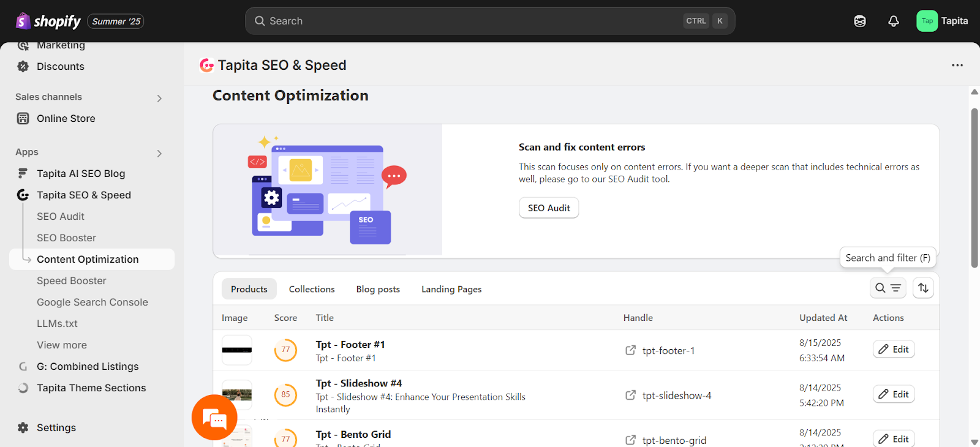980x447 pixels.
Task: Click the sort arrows button
Action: (x=923, y=288)
